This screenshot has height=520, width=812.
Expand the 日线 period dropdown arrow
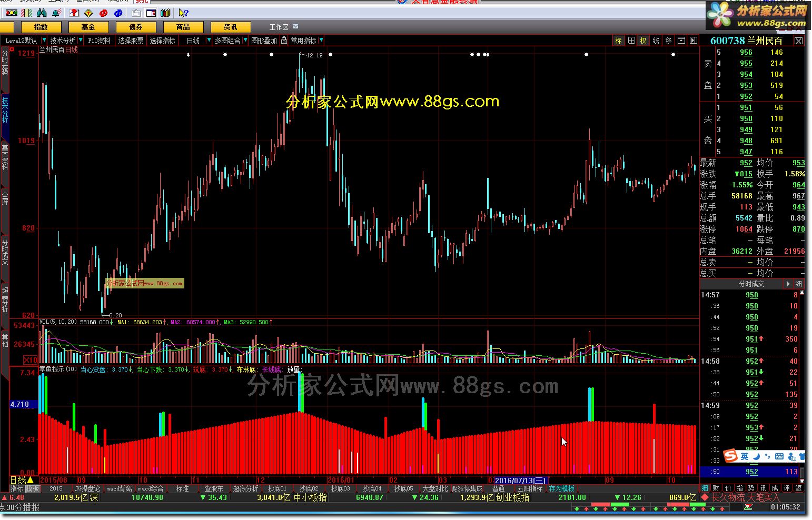tap(209, 40)
